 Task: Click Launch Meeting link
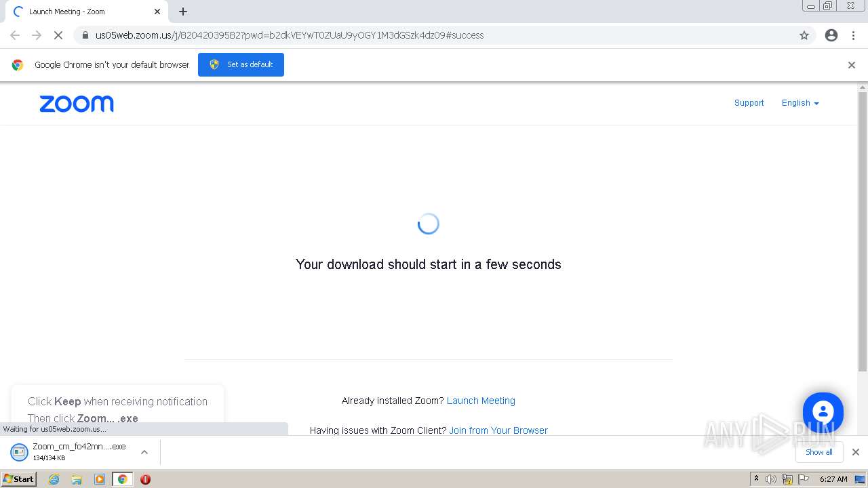point(481,401)
